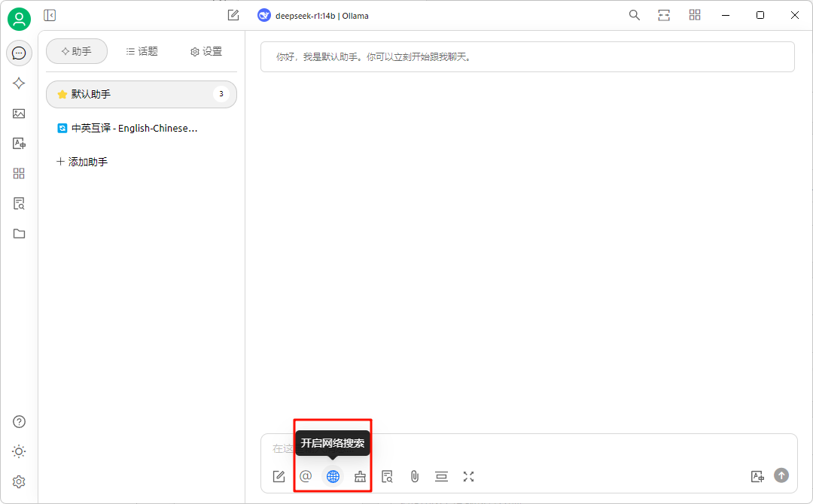The height and width of the screenshot is (504, 813).
Task: Open the chat assistants page in sidebar
Action: (x=19, y=53)
